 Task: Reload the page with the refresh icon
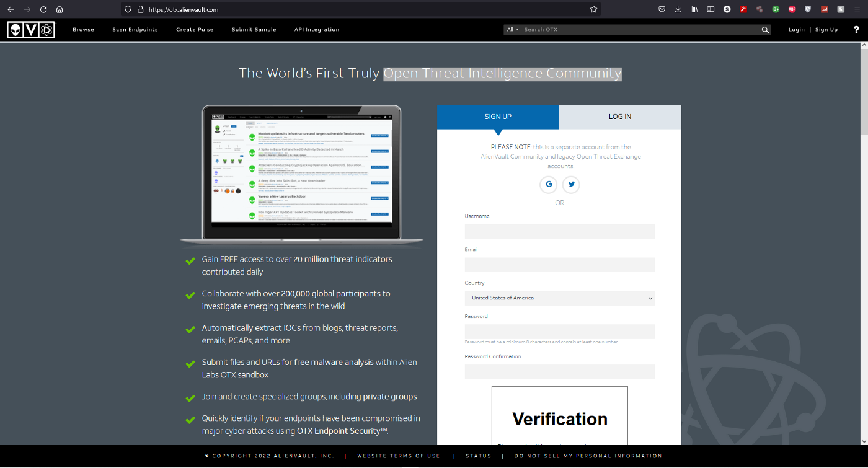(x=43, y=9)
